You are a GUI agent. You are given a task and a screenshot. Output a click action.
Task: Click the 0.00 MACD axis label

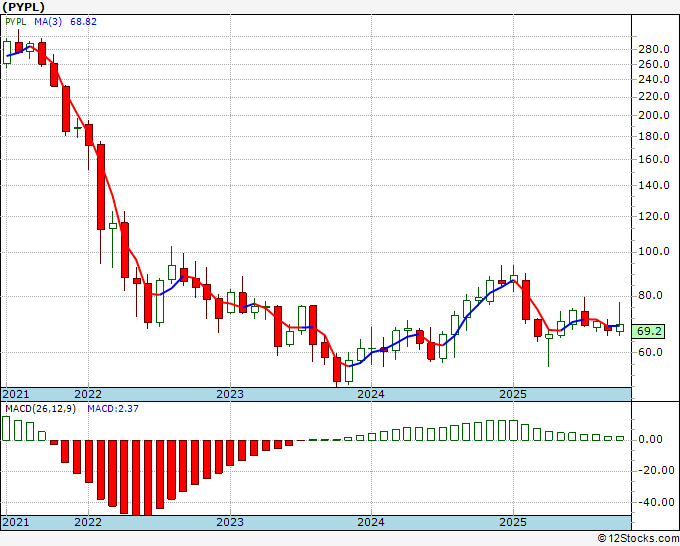coord(651,440)
